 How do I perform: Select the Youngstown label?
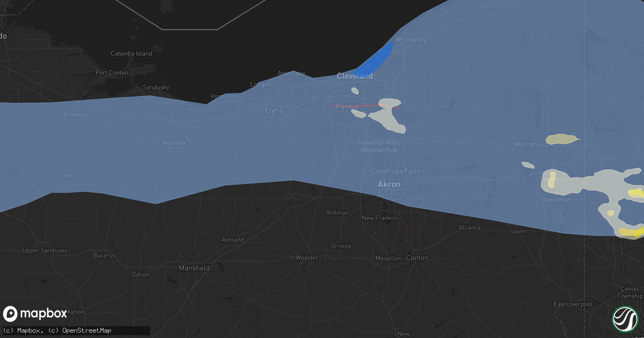[x=559, y=179]
